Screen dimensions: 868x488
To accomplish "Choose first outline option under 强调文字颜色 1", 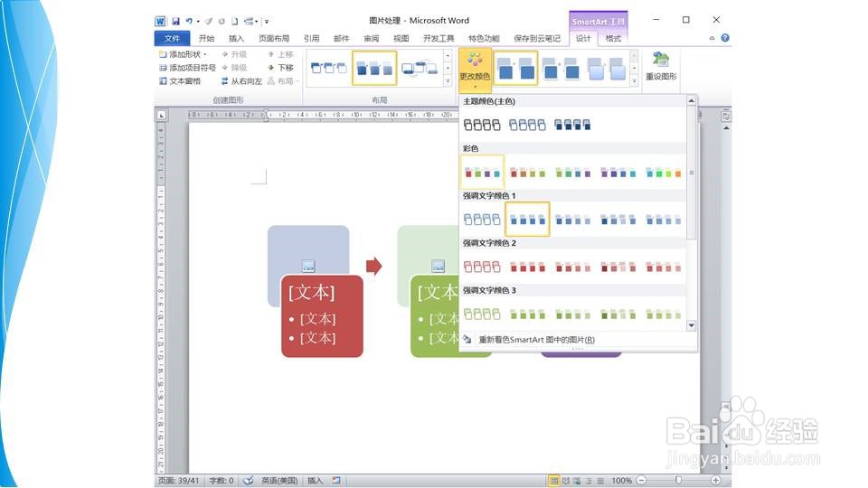I will coord(482,220).
